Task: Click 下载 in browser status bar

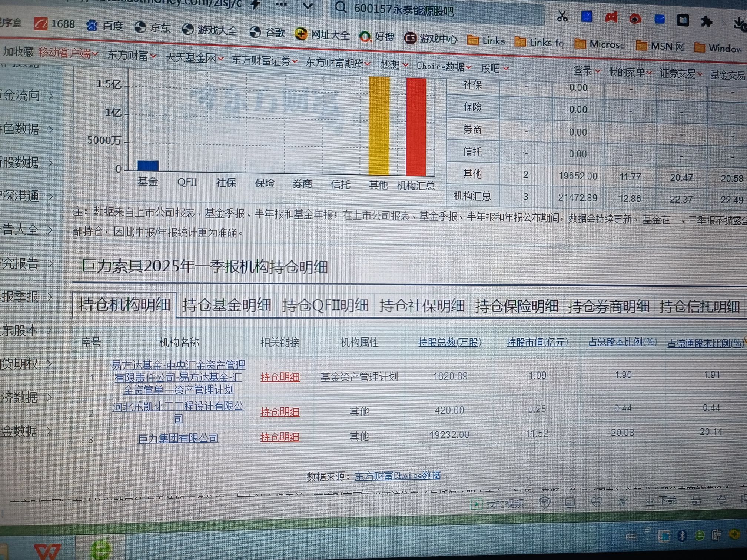Action: coord(661,500)
